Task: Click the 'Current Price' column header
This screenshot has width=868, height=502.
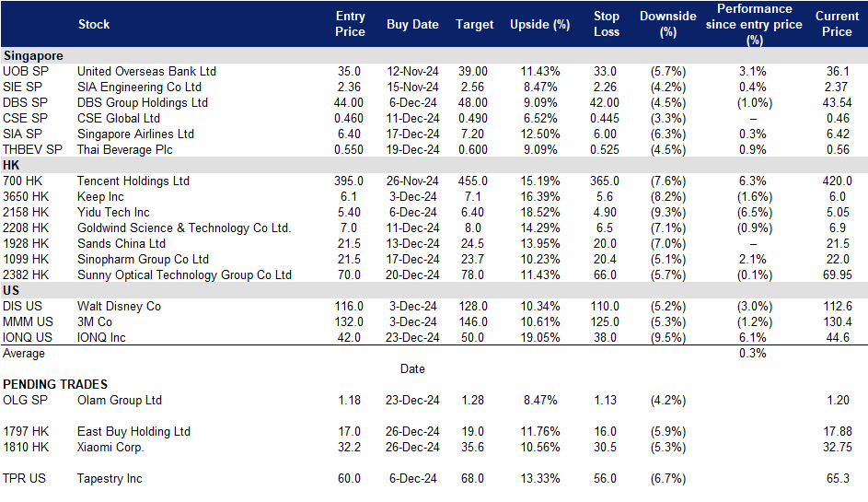Action: click(x=837, y=24)
